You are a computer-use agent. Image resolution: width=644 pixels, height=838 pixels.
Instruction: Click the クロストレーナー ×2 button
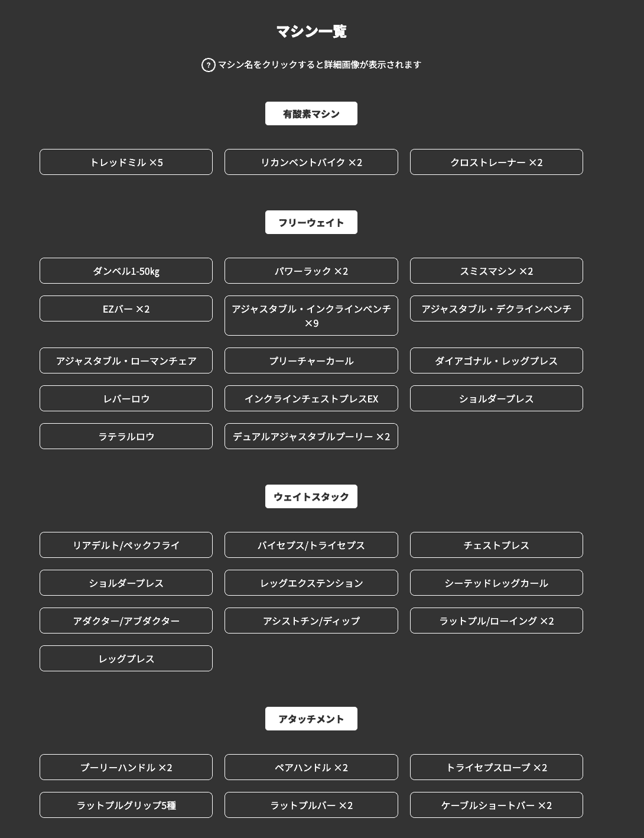(x=496, y=162)
